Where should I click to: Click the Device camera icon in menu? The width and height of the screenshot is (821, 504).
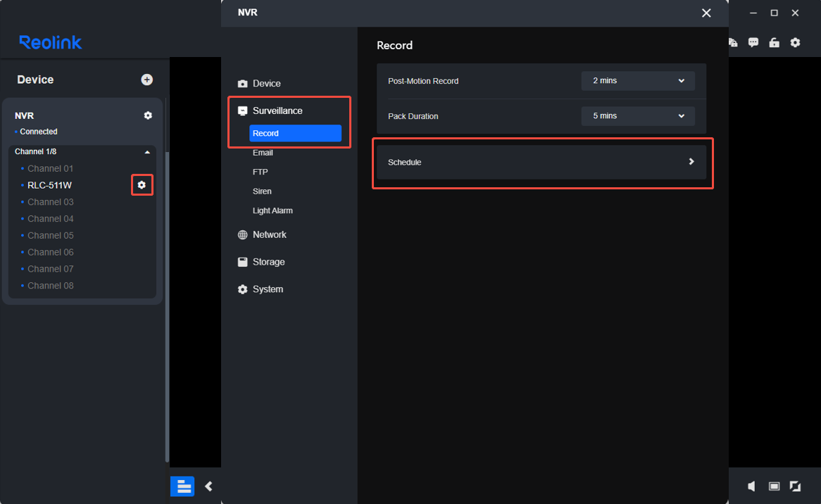242,84
